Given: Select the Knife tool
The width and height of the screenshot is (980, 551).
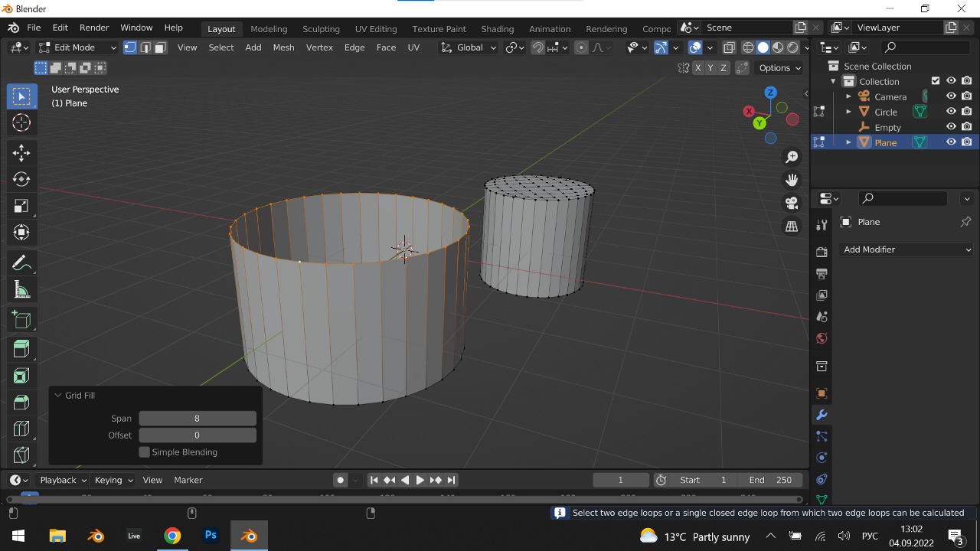Looking at the screenshot, I should pos(21,455).
